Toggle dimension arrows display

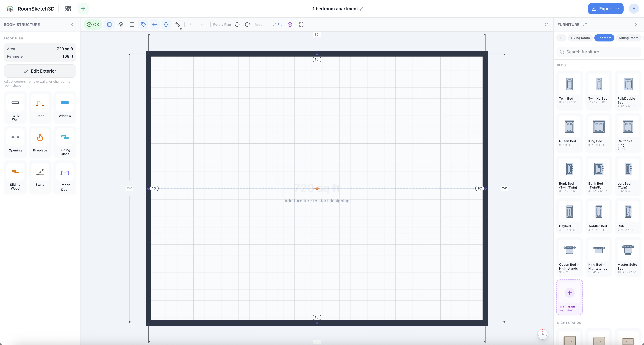point(155,25)
